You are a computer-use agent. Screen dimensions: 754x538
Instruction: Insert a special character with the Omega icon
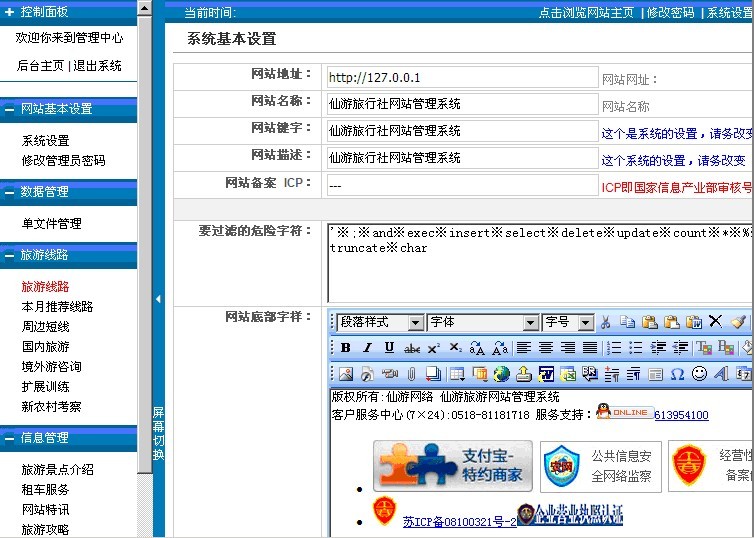tap(677, 374)
